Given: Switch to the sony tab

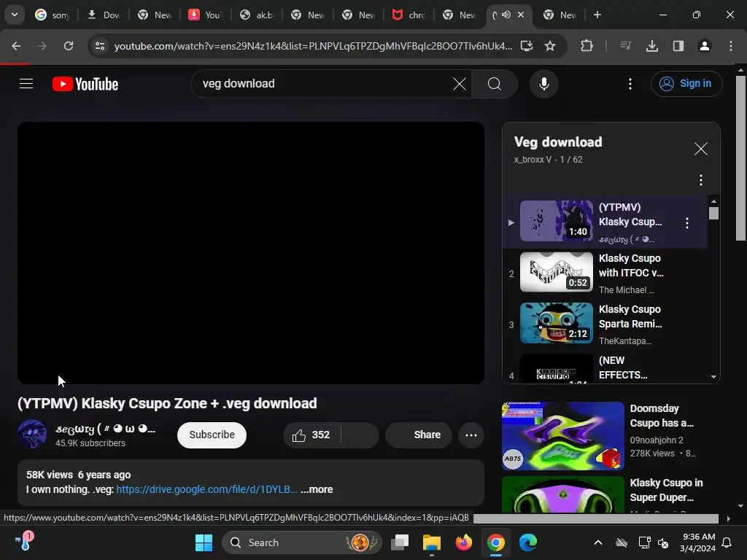Looking at the screenshot, I should tap(52, 15).
